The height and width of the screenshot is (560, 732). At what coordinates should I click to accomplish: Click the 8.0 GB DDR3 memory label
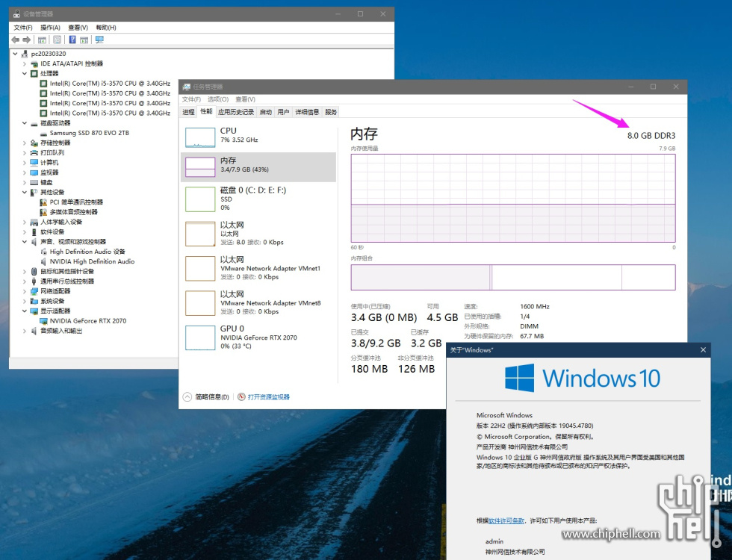(x=651, y=136)
